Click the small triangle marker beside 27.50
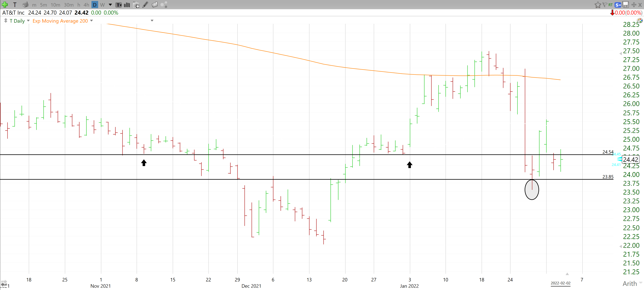Screen dimensions: 644x290 [620, 54]
